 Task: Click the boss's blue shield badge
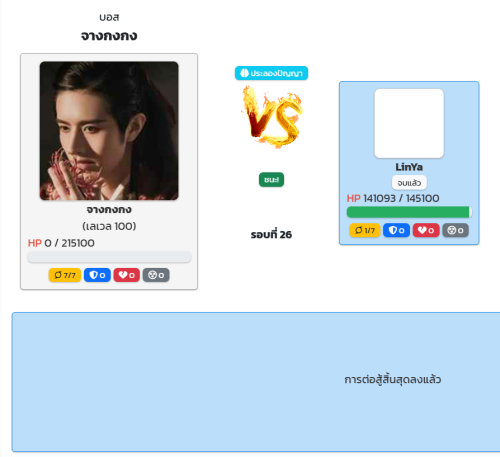[x=97, y=275]
